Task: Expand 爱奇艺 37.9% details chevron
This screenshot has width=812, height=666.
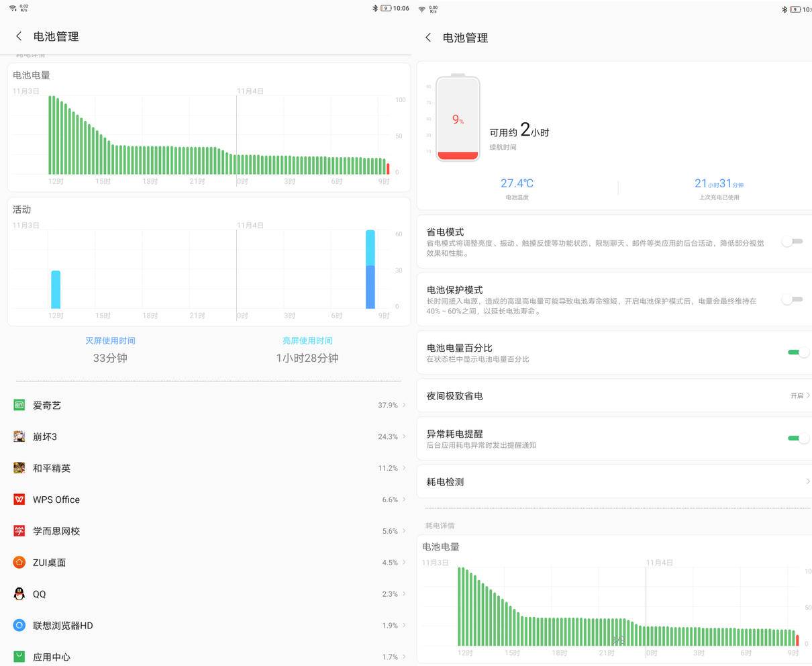Action: click(404, 405)
